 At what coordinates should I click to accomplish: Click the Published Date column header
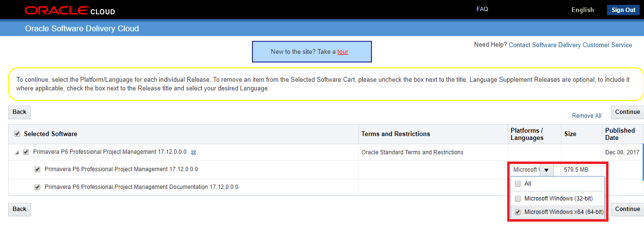pyautogui.click(x=620, y=134)
